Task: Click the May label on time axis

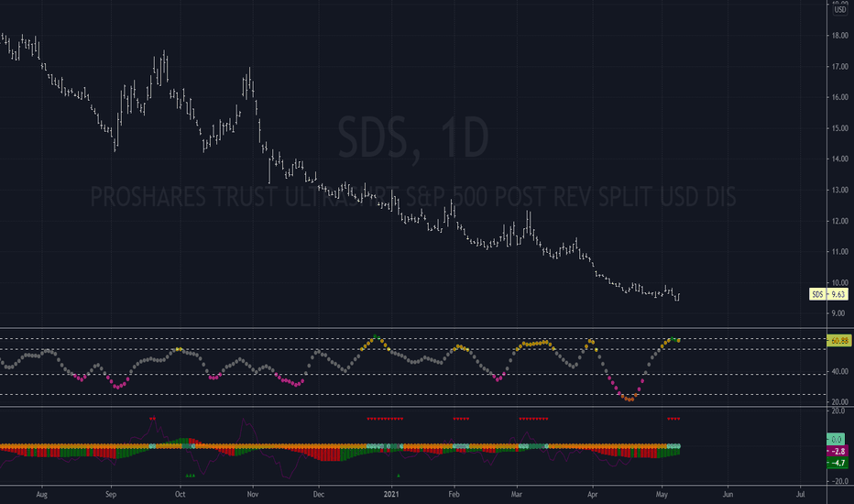Action: (662, 495)
